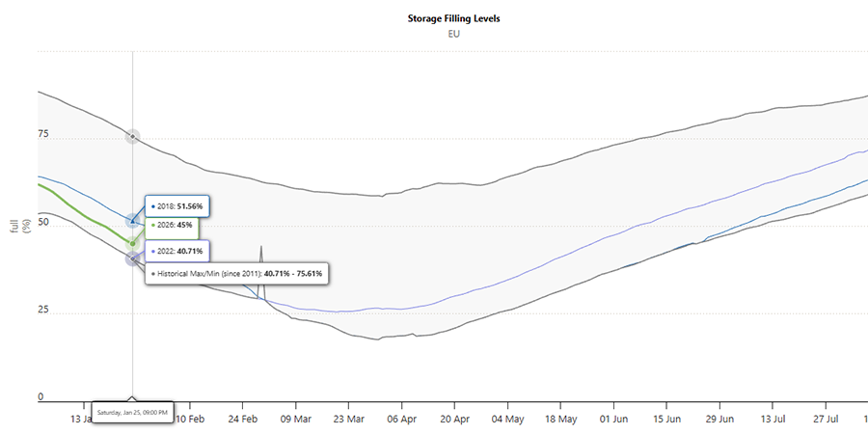Click the 2022 marker at 40.71%
The image size is (868, 434).
(x=132, y=258)
